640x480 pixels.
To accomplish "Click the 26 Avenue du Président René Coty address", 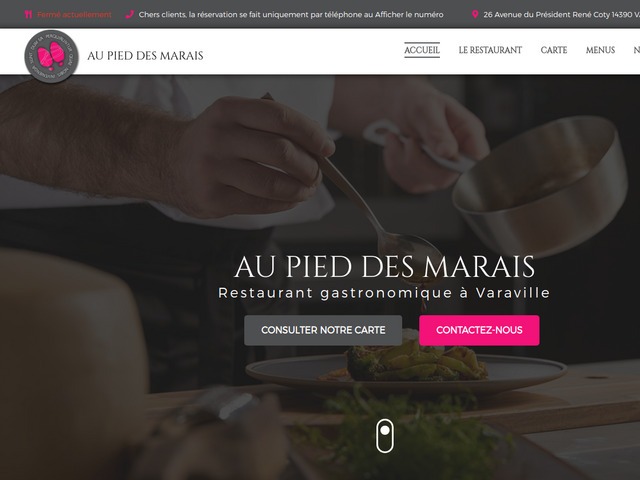I will point(561,15).
